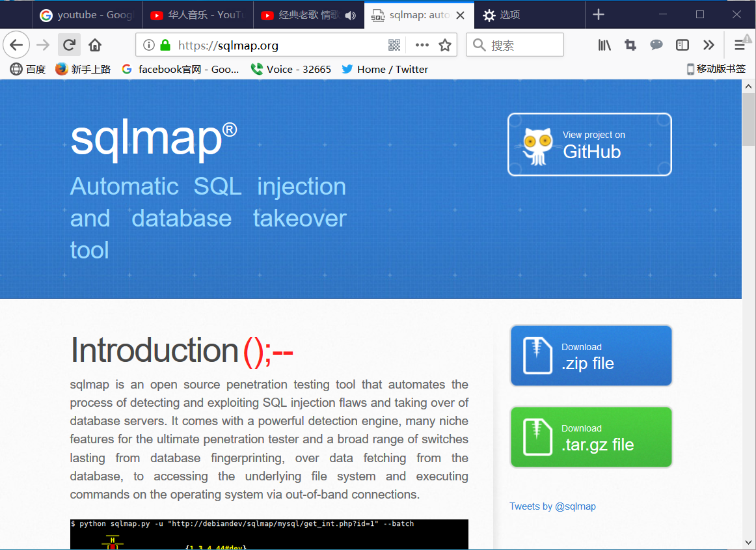Reload the sqlmap.org page
The height and width of the screenshot is (550, 756).
(69, 46)
